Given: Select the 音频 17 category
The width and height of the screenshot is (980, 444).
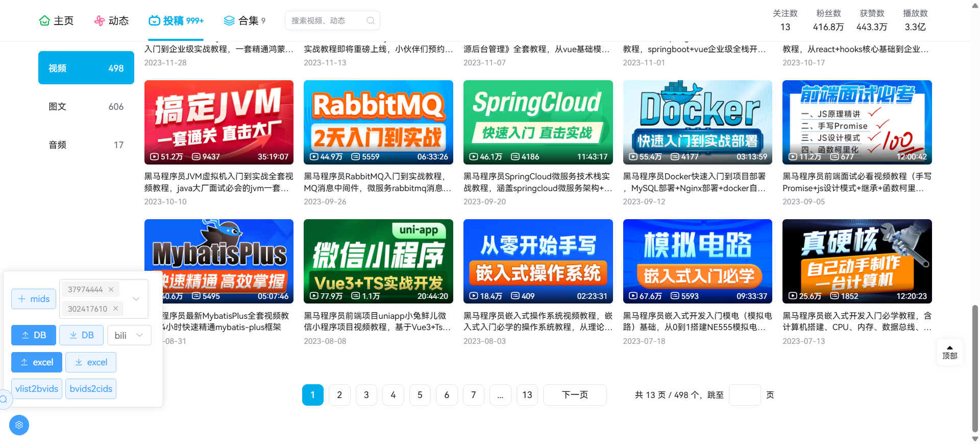Looking at the screenshot, I should 86,145.
